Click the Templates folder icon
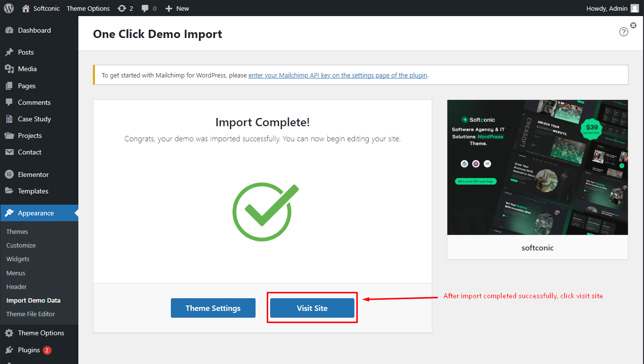644x364 pixels. (x=9, y=191)
